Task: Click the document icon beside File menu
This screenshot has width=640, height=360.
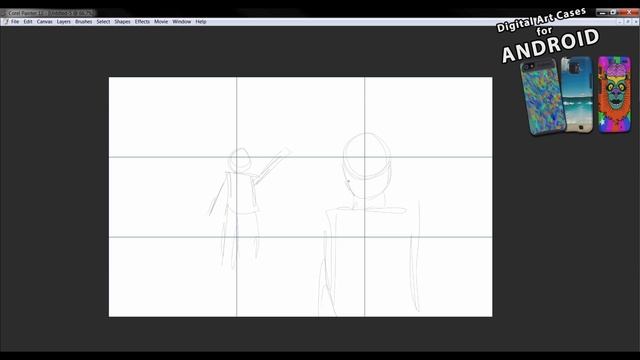Action: point(6,22)
